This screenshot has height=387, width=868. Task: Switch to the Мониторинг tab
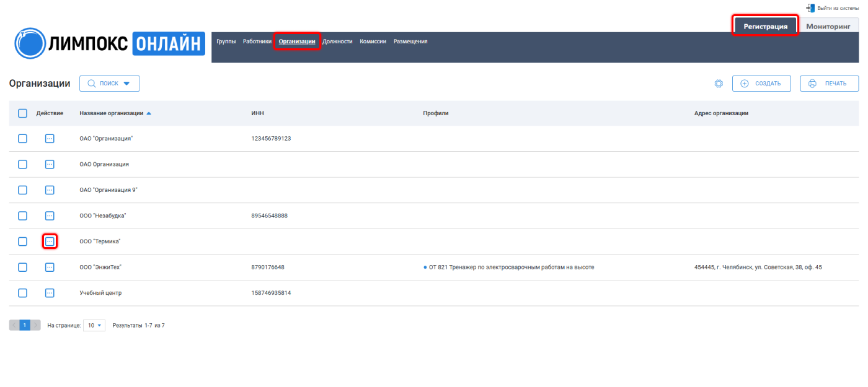coord(828,26)
